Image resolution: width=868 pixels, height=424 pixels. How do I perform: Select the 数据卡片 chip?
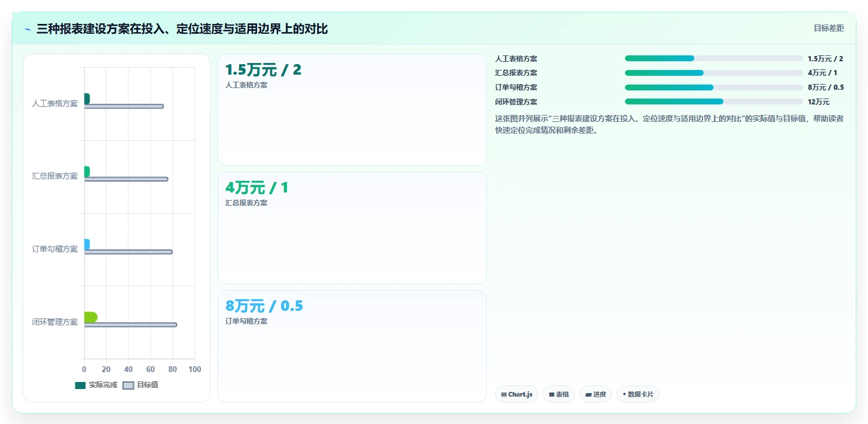click(x=638, y=394)
